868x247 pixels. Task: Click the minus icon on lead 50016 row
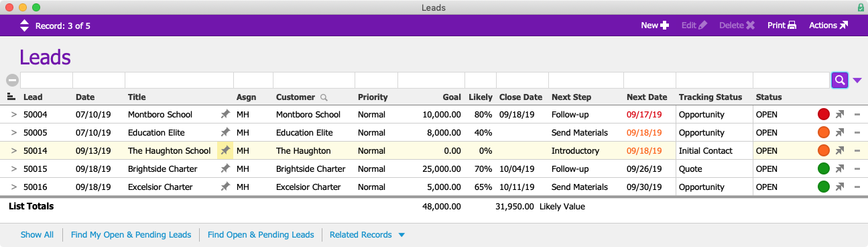tap(857, 187)
